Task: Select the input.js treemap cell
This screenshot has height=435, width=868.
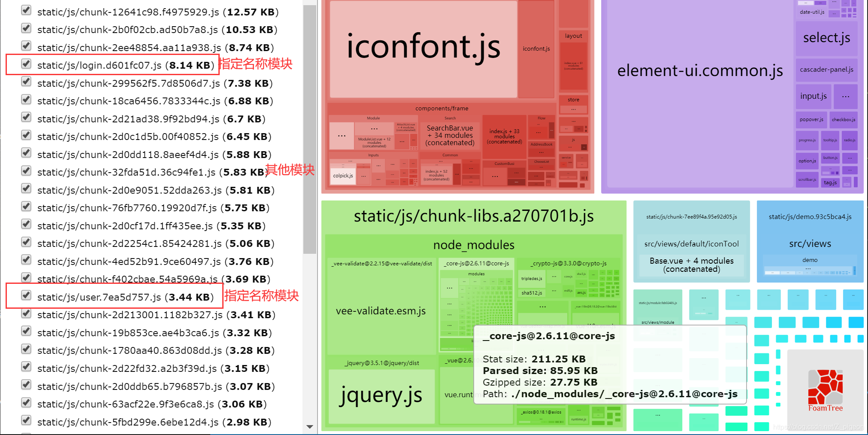Action: point(814,96)
